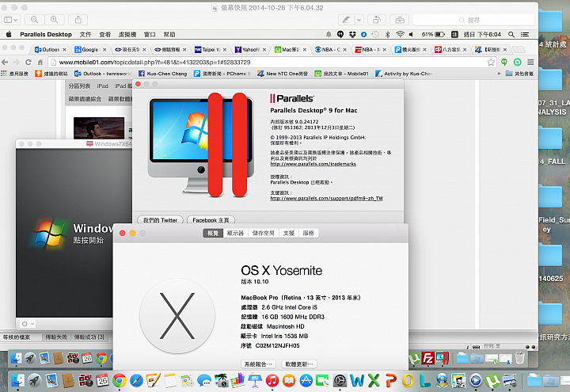This screenshot has width=570, height=392.
Task: Click the 點按開始 text in Windows7 VM
Action: click(x=89, y=241)
